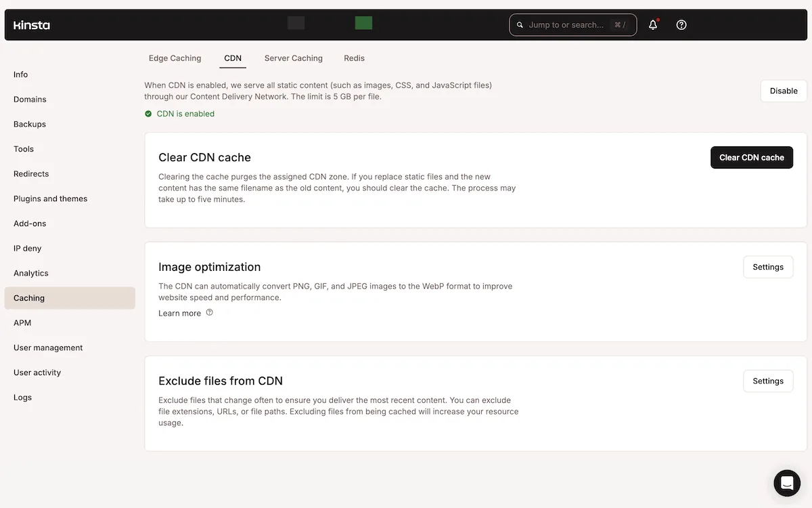Screen dimensions: 812x508
Task: Disable the CDN
Action: pos(783,91)
